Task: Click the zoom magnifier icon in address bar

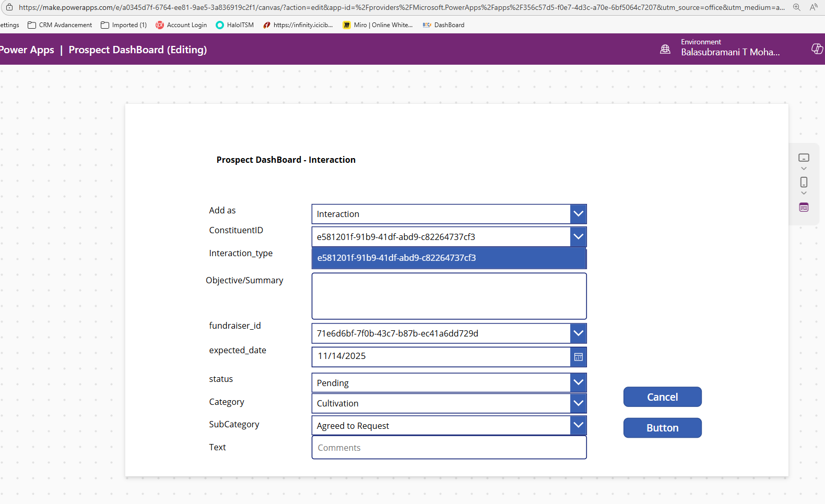Action: pyautogui.click(x=796, y=7)
